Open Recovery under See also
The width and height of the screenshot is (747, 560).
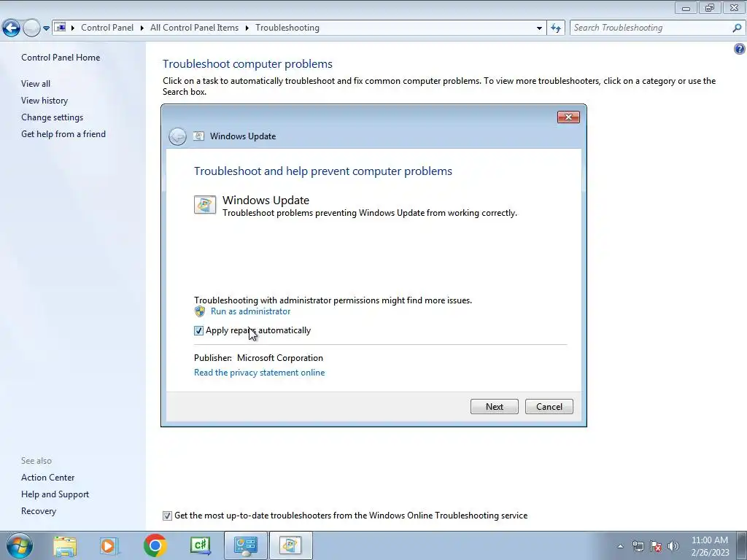(39, 511)
